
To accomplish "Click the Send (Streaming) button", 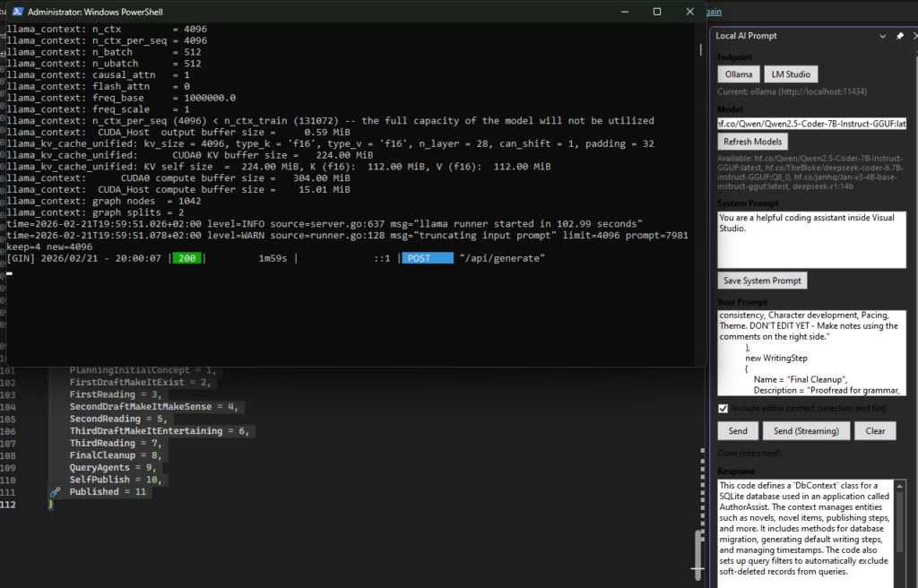I will (806, 431).
